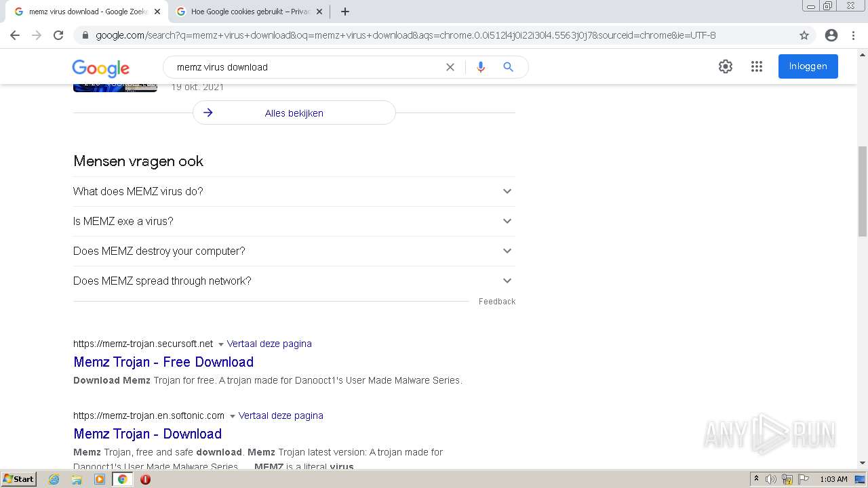Viewport: 868px width, 488px height.
Task: Open Windows Media Player from the taskbar
Action: (x=100, y=479)
